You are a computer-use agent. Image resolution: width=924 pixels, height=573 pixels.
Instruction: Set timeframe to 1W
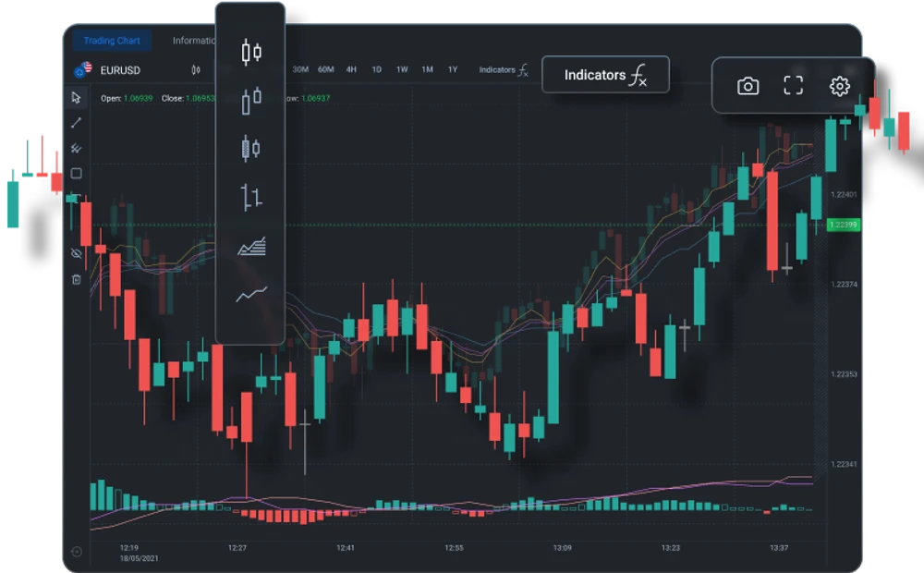[402, 69]
